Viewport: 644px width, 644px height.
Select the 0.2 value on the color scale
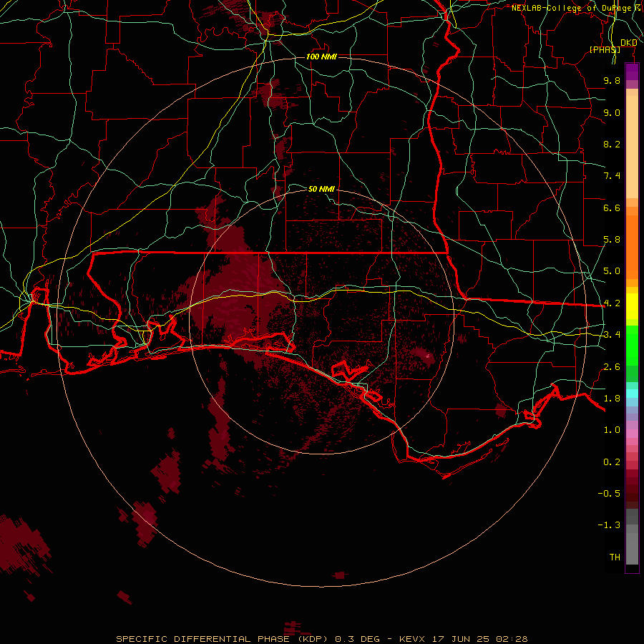(x=612, y=462)
